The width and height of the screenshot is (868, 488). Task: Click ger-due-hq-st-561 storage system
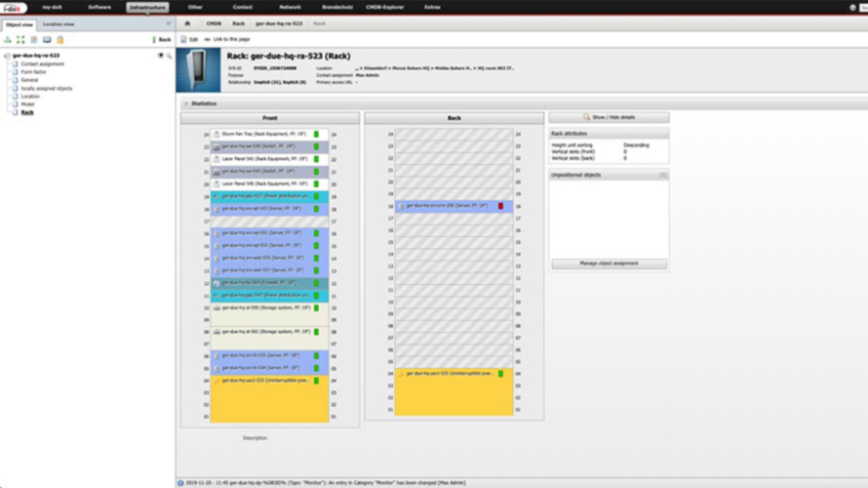coord(269,338)
